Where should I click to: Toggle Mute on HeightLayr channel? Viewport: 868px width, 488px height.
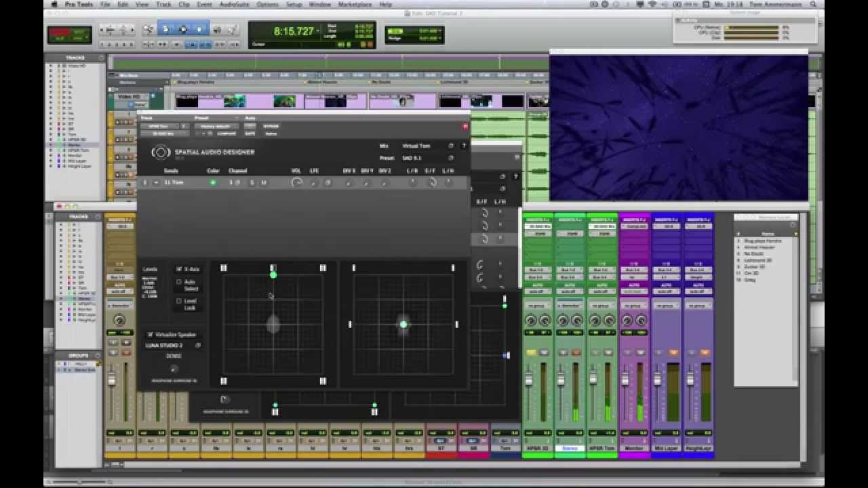point(705,352)
